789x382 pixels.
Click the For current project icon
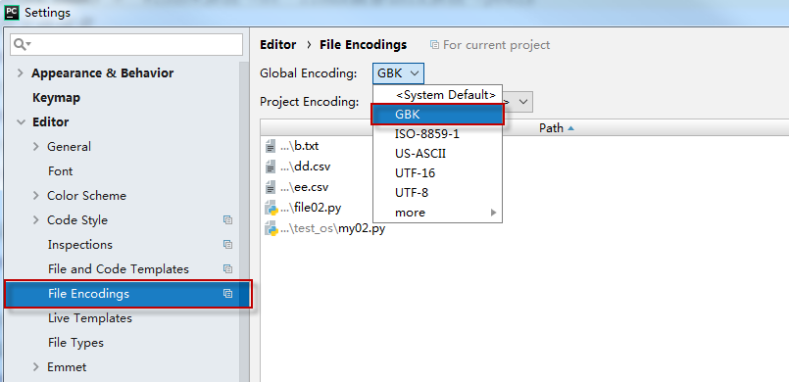pyautogui.click(x=434, y=45)
